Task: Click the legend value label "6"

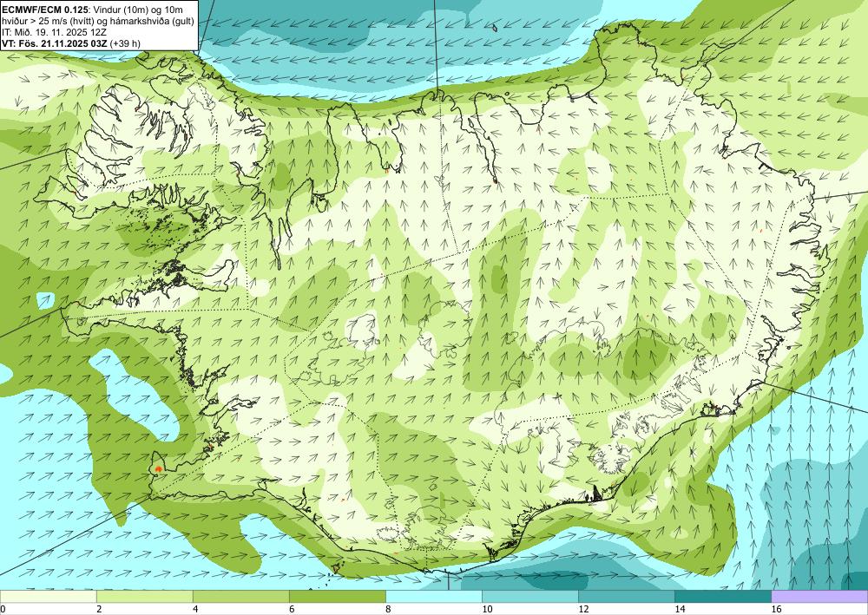Action: click(292, 609)
